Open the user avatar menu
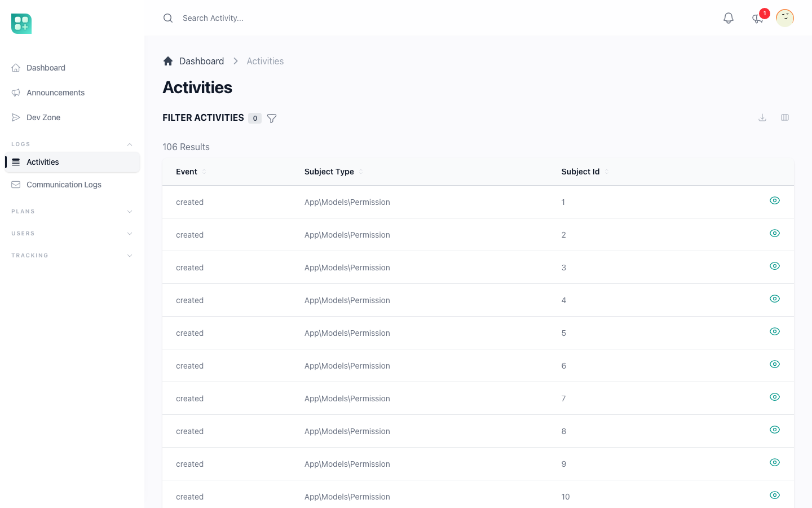The width and height of the screenshot is (812, 508). coord(785,18)
